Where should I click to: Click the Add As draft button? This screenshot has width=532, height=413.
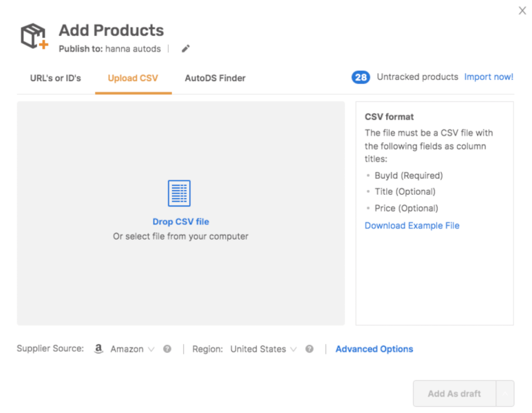[454, 393]
